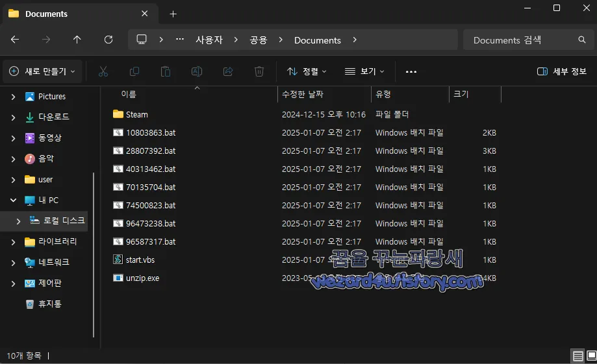
Task: Select file 70135704.bat
Action: 151,187
